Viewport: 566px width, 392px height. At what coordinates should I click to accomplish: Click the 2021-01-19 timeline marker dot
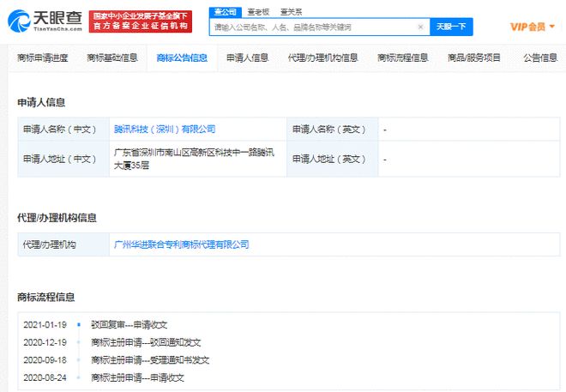78,325
